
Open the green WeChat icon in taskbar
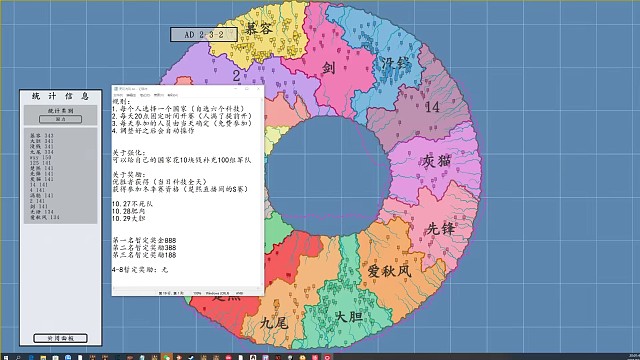[167, 357]
